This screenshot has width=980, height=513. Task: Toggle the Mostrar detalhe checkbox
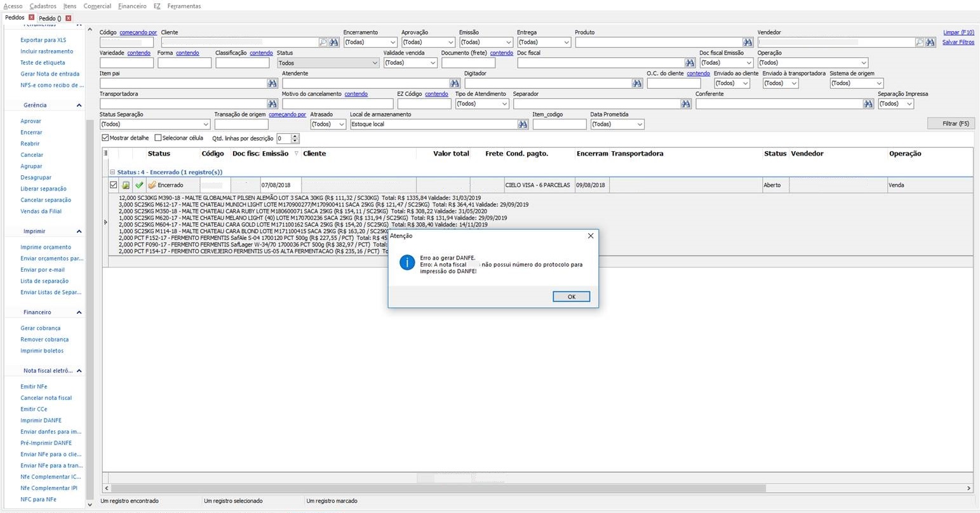click(105, 138)
